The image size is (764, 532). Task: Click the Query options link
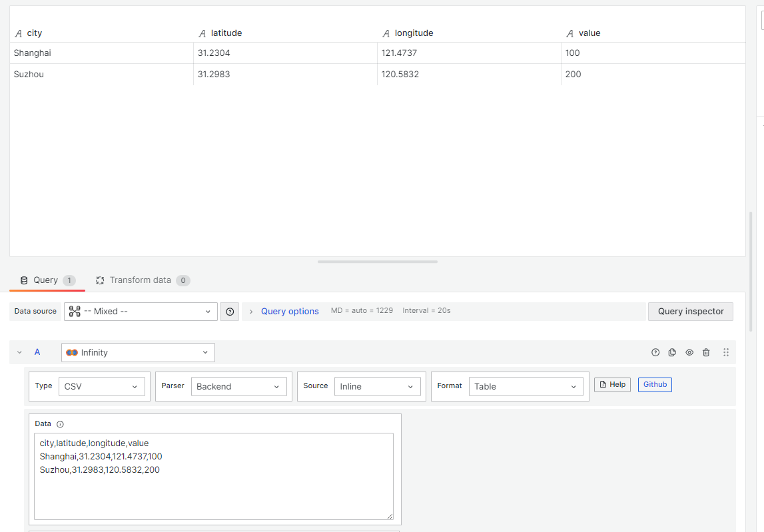point(290,312)
